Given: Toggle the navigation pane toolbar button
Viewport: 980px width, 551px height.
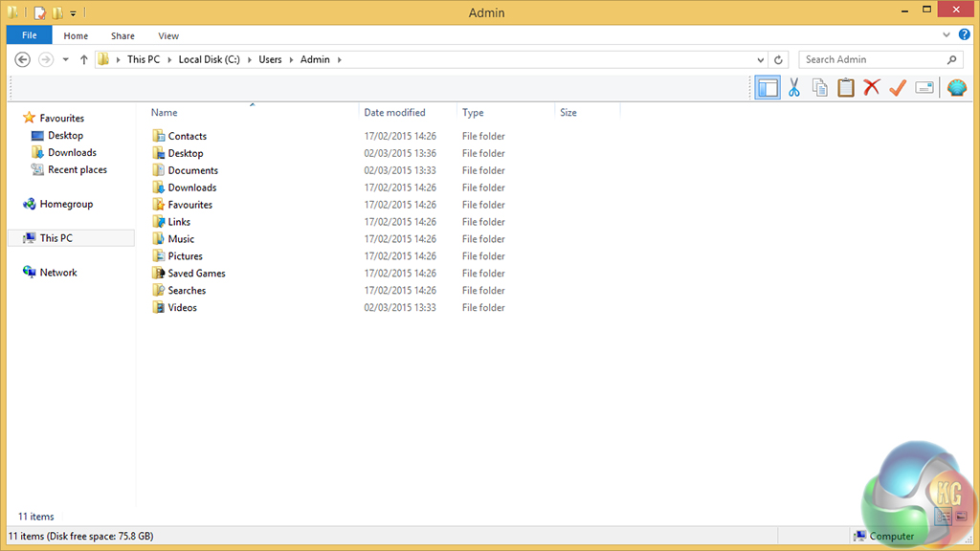Looking at the screenshot, I should (x=767, y=88).
